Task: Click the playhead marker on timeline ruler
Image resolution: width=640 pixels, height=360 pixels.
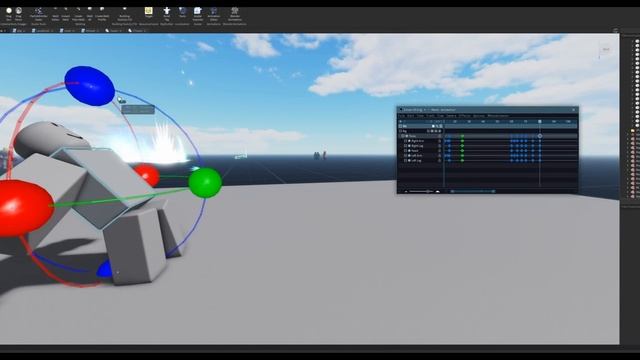Action: [540, 121]
